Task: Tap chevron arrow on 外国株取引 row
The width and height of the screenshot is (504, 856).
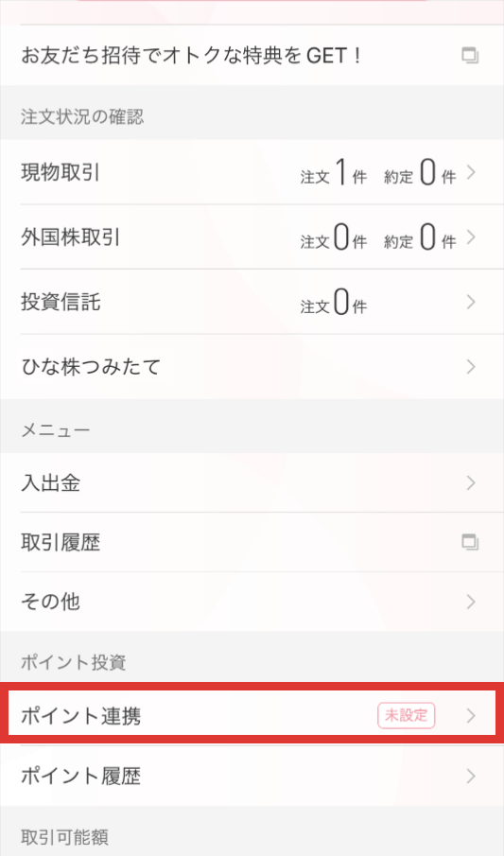Action: coord(471,237)
